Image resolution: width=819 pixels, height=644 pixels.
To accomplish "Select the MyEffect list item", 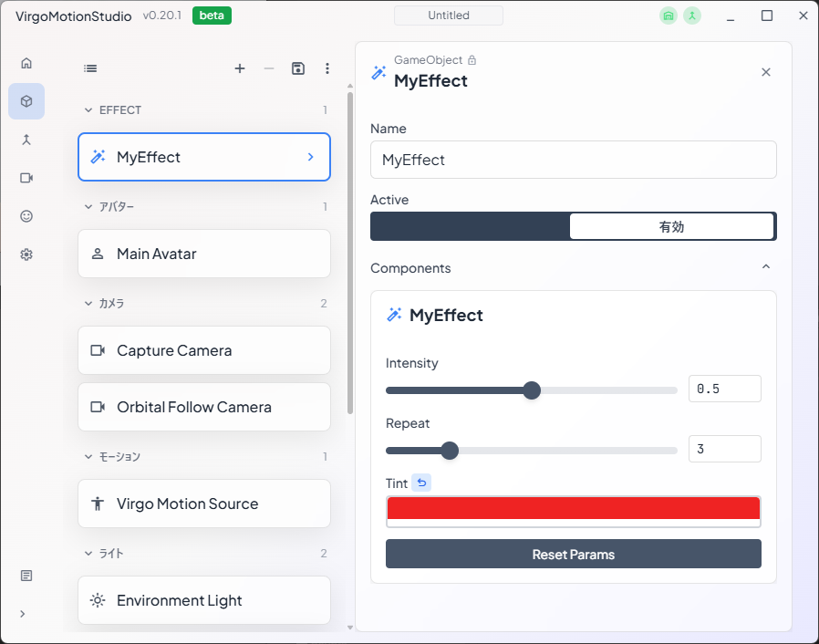I will coord(204,157).
